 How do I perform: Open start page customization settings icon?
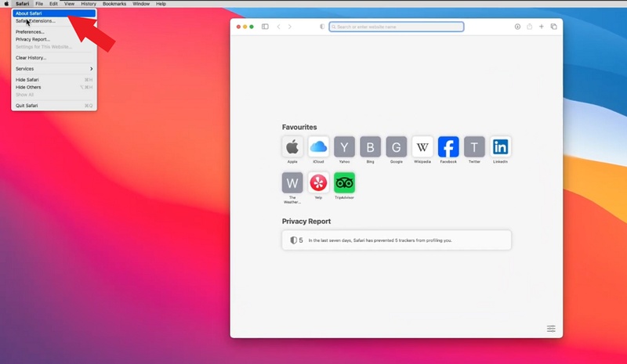pyautogui.click(x=551, y=329)
